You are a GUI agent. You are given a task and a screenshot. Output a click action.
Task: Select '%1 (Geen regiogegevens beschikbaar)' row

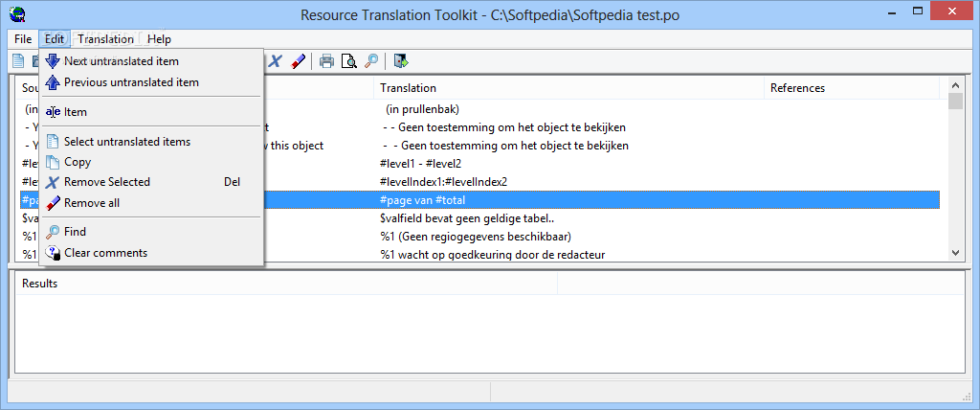(479, 237)
